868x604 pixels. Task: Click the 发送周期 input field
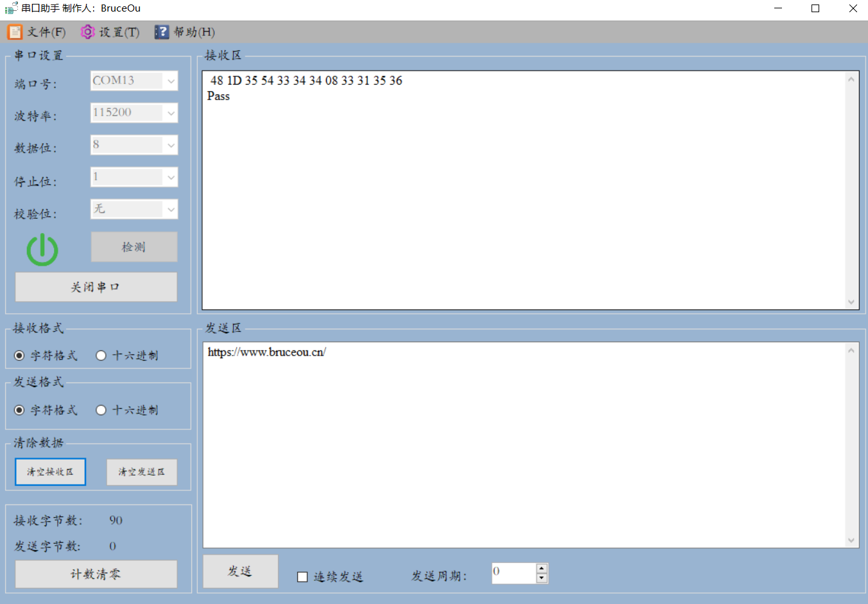[x=514, y=573]
